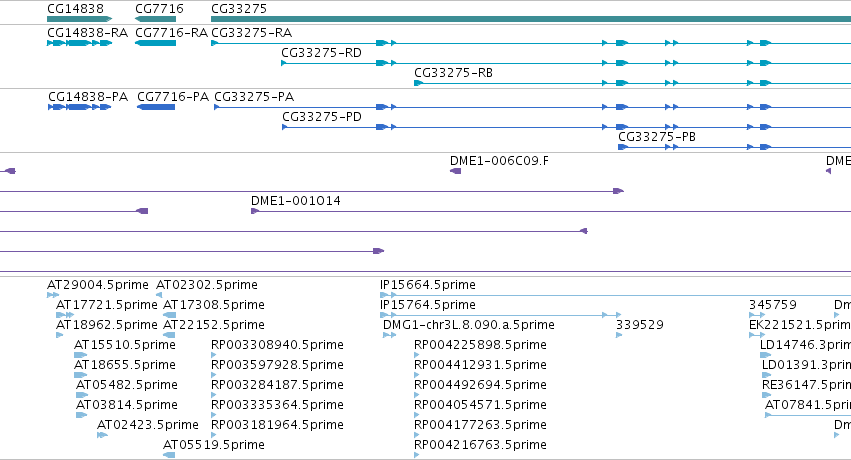Select EST RP003597928.5prime
This screenshot has width=851, height=460.
click(277, 365)
